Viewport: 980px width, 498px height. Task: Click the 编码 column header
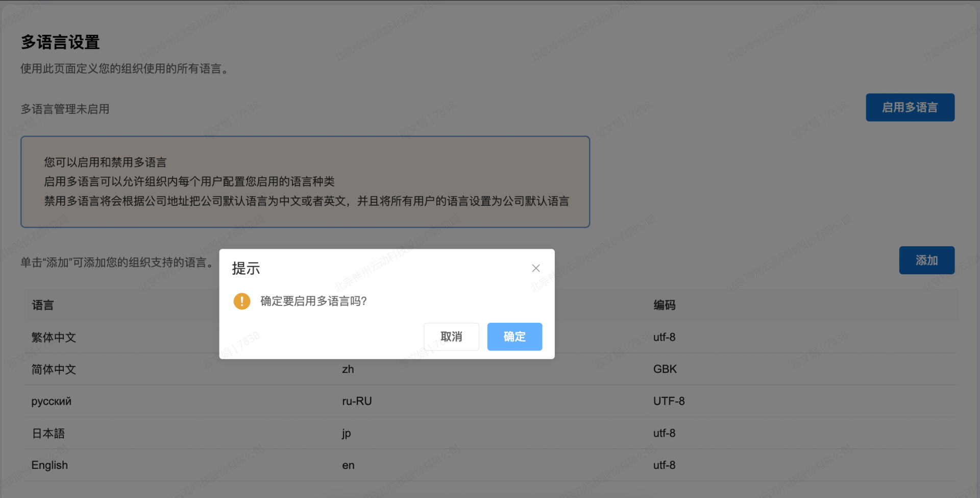coord(664,305)
